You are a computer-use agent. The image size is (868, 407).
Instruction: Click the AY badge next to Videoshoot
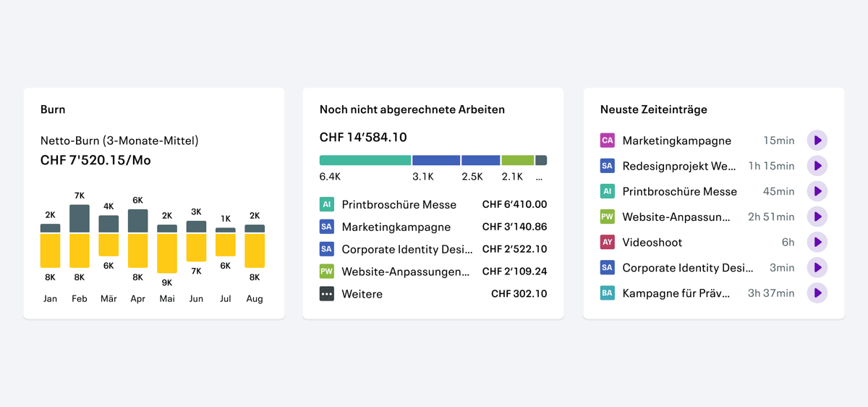pyautogui.click(x=608, y=242)
